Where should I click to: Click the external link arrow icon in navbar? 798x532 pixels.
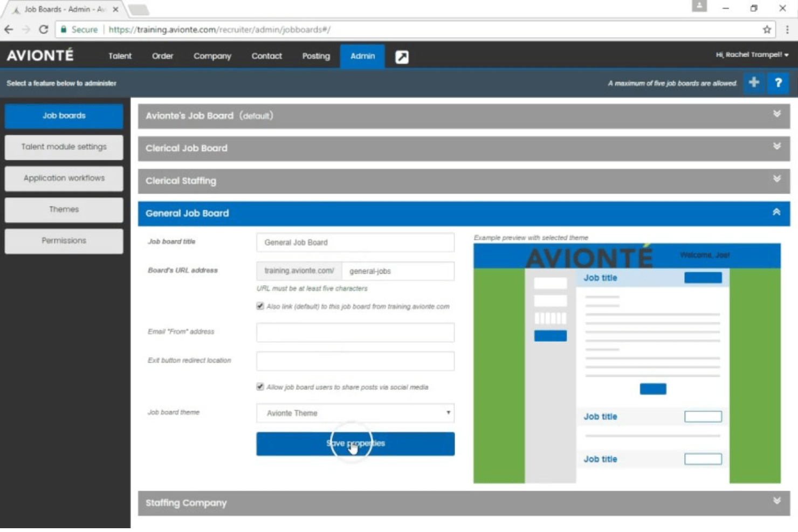(402, 57)
